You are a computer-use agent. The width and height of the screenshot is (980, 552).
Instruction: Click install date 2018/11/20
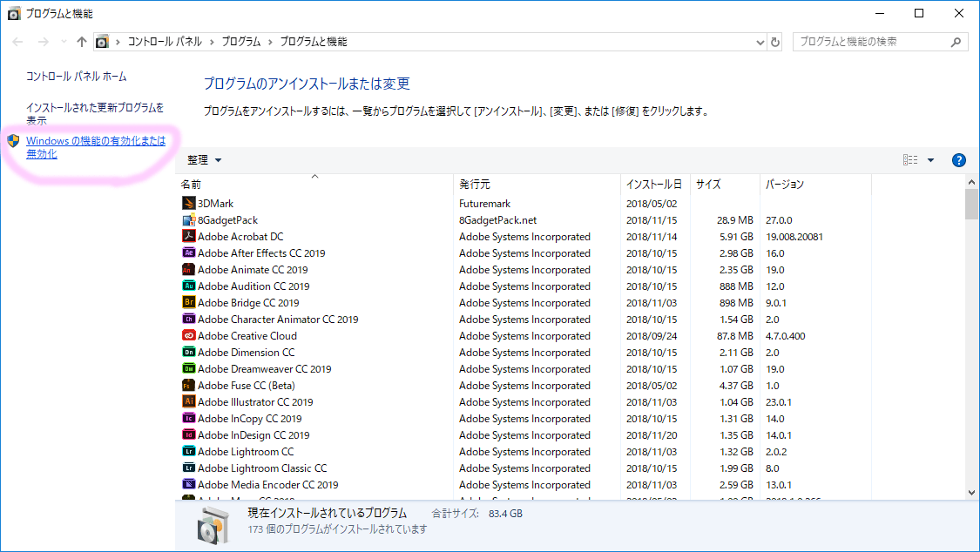click(652, 435)
